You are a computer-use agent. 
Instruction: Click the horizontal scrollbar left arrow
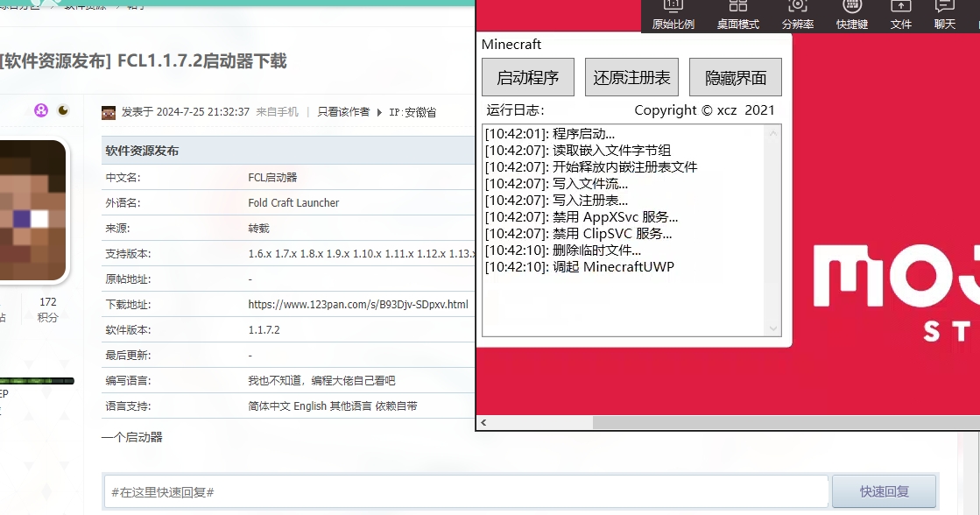click(483, 422)
